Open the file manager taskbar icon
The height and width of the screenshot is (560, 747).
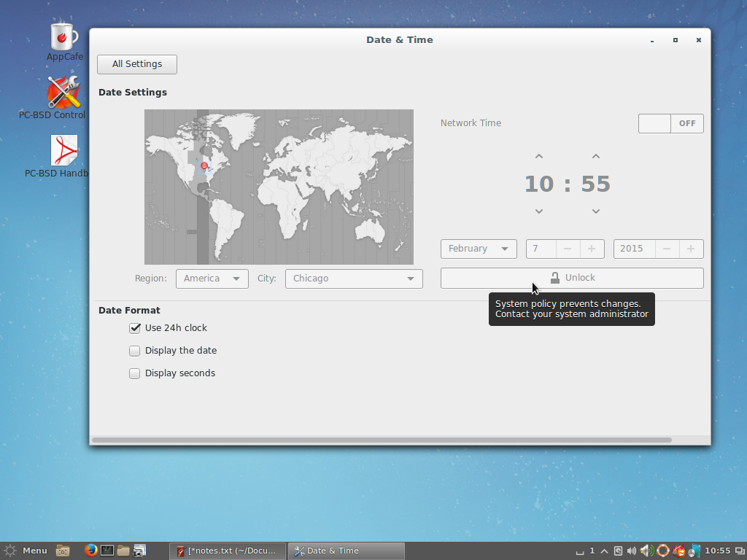pyautogui.click(x=123, y=551)
